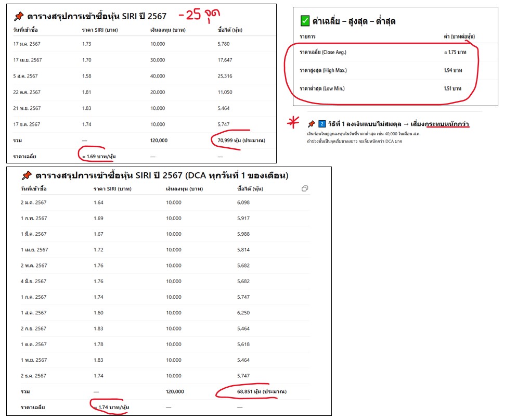
Task: Click the green checkmark icon next to ค่าเฉลี่ย heading
Action: pos(305,21)
